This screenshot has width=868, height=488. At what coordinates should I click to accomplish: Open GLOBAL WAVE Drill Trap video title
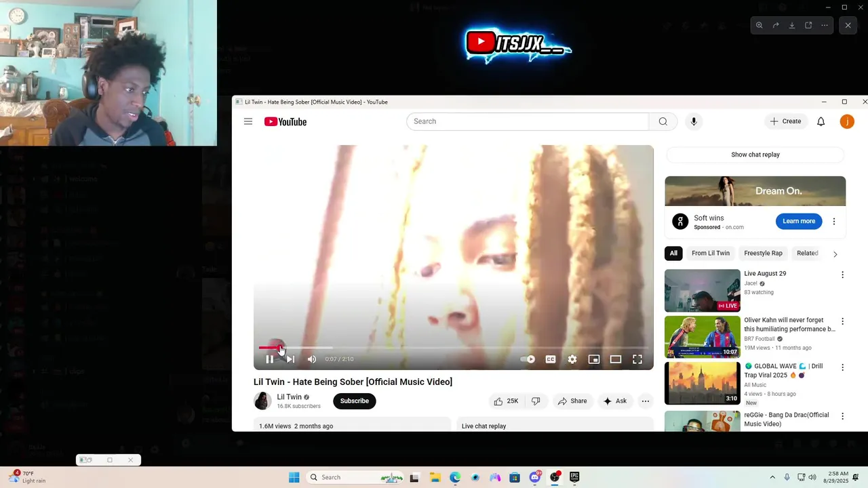pos(784,370)
